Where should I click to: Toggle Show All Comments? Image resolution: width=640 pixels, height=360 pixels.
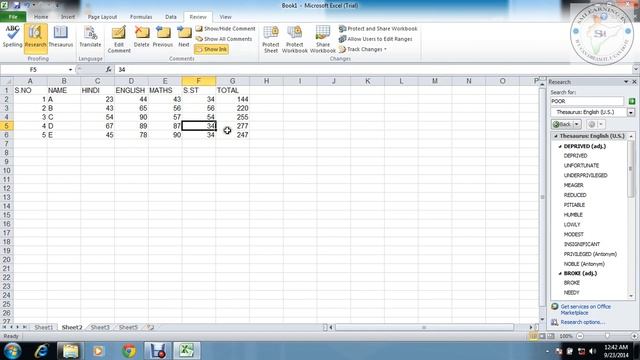click(224, 39)
